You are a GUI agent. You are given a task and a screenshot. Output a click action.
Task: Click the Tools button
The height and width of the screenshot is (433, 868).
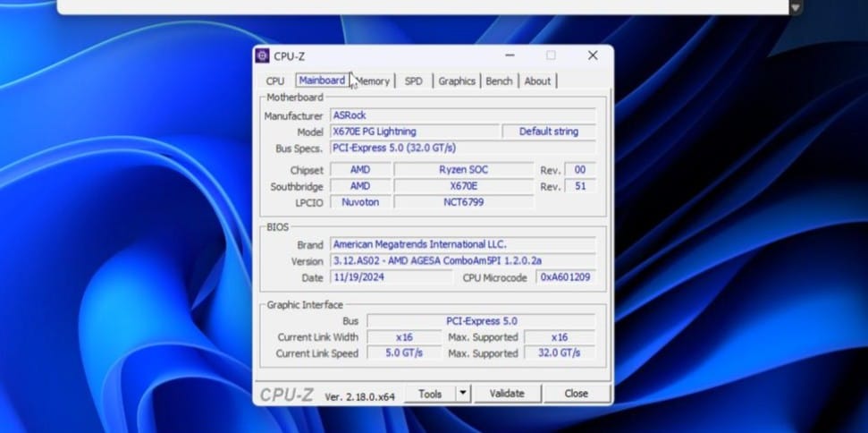click(x=430, y=394)
